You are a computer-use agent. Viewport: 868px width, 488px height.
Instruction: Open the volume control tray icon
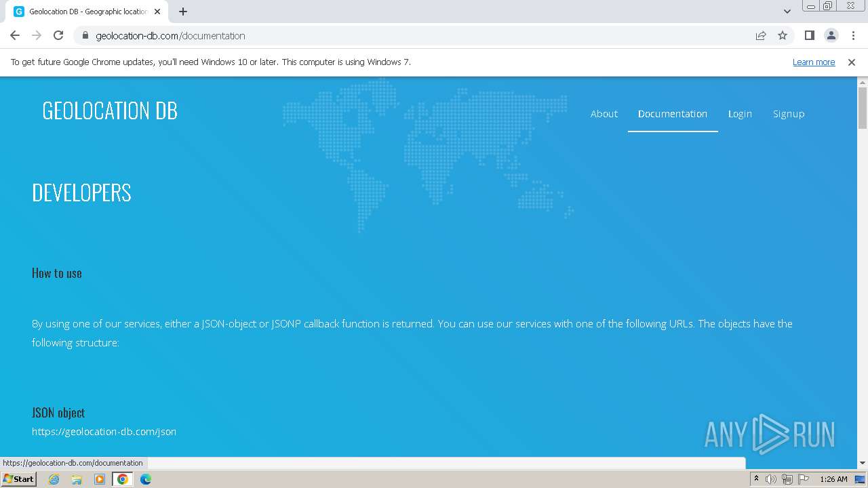pos(771,479)
